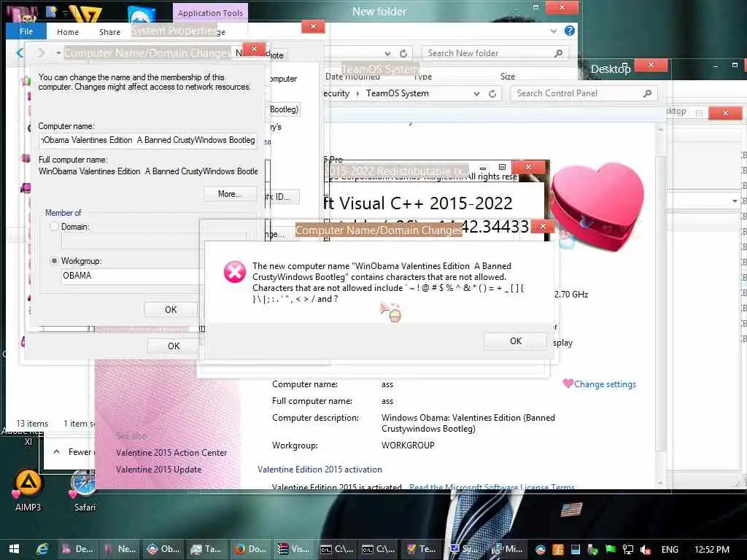Click OK in System Properties dialog
The image size is (747, 560).
pyautogui.click(x=174, y=346)
